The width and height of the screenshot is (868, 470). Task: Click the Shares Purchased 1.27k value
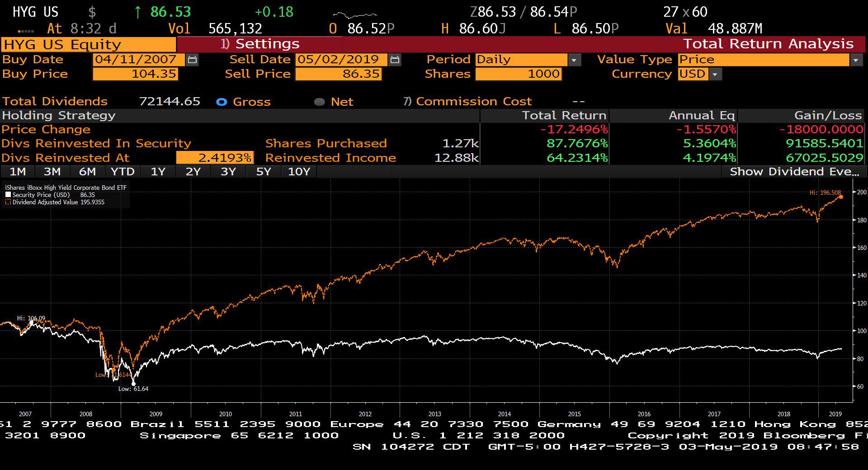coord(460,143)
